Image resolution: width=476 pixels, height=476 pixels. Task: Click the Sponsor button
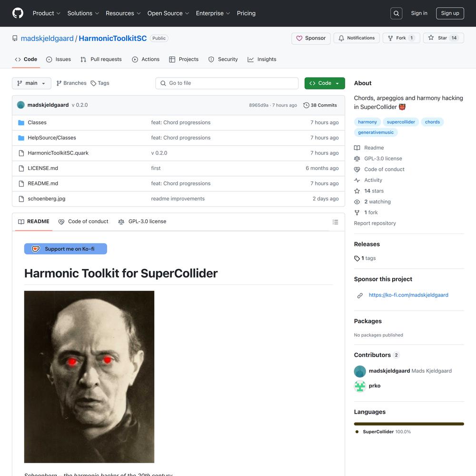[x=311, y=38]
